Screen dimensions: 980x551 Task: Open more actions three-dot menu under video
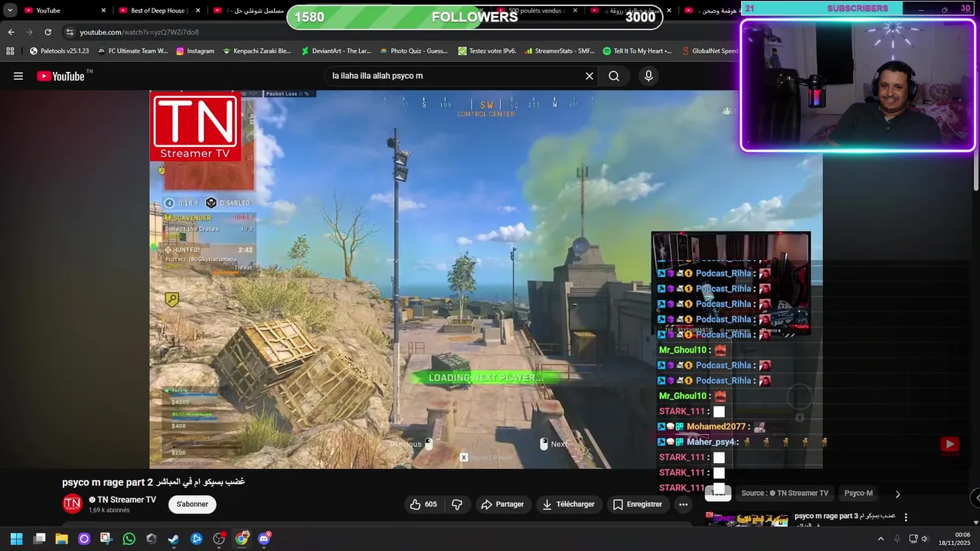click(x=683, y=504)
